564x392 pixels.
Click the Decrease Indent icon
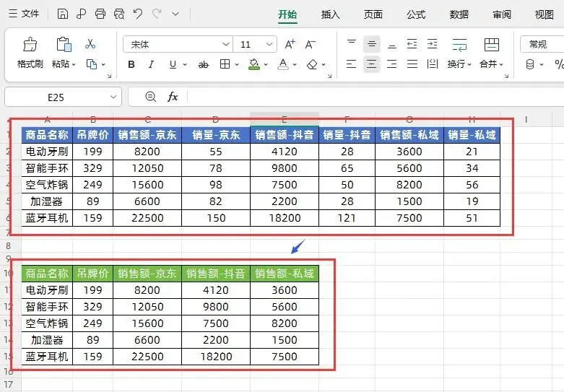[x=412, y=44]
